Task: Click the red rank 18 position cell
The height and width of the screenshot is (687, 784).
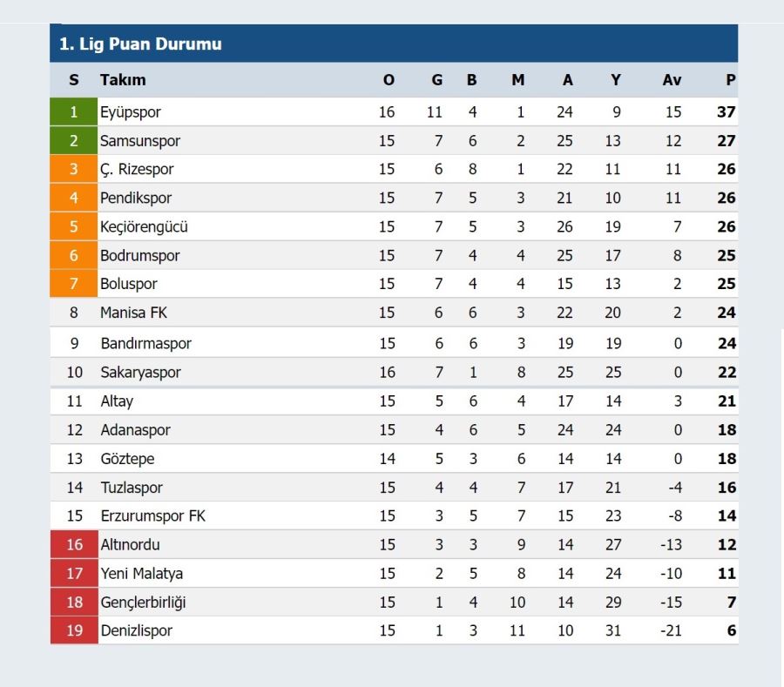Action: tap(74, 602)
